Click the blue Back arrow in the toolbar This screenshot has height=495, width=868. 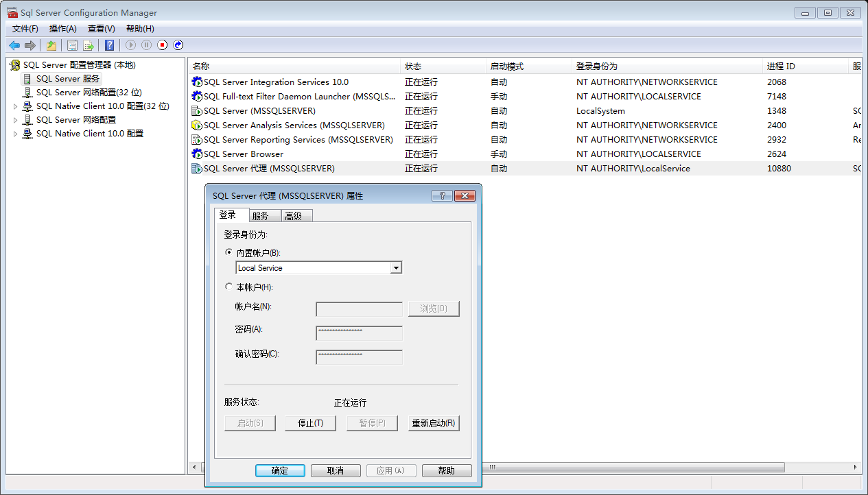coord(14,45)
